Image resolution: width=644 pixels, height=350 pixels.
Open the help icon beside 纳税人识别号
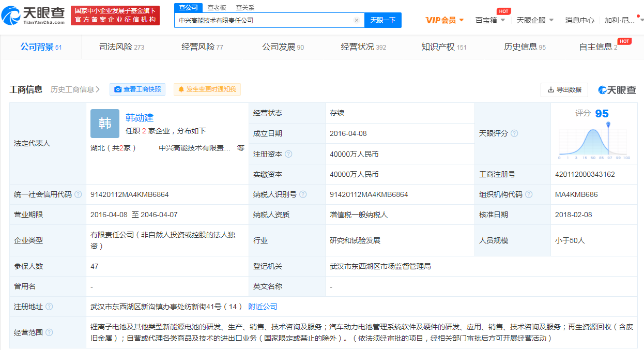click(303, 195)
